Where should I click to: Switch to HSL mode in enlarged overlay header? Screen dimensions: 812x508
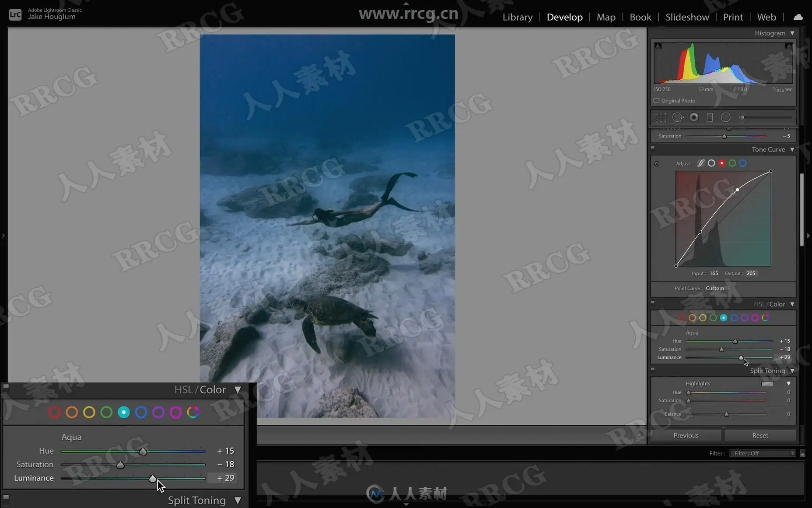[x=184, y=390]
